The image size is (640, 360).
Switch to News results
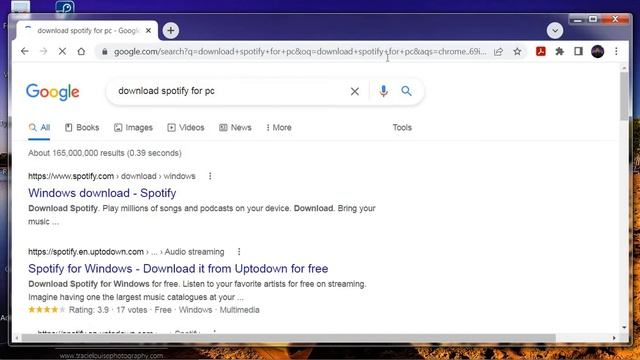point(235,128)
